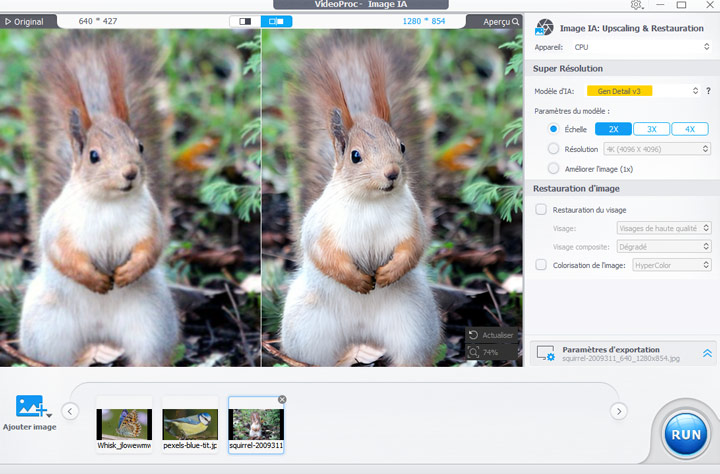720x474 pixels.
Task: Enable Restauration du visage checkbox
Action: click(541, 209)
